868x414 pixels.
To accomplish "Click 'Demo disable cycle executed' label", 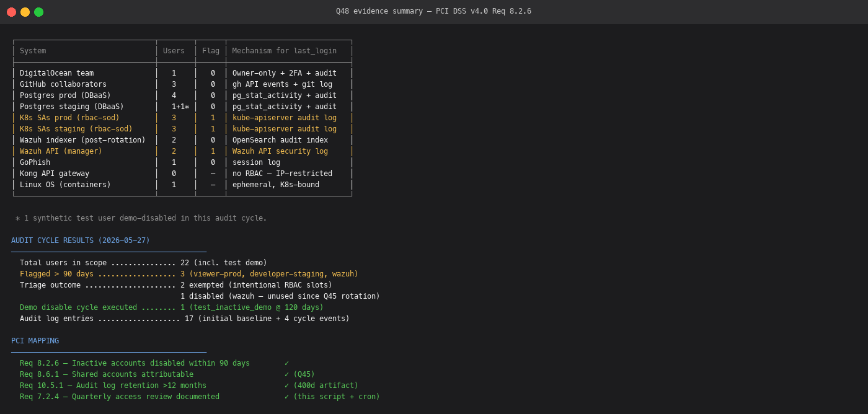I will click(78, 307).
